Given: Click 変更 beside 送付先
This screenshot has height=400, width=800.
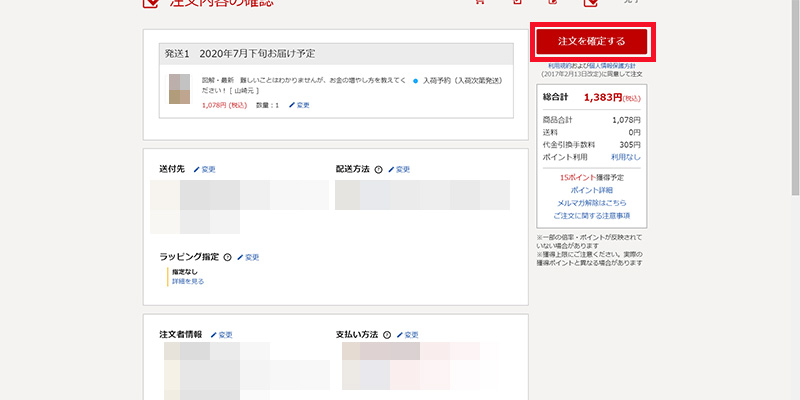Looking at the screenshot, I should 205,169.
